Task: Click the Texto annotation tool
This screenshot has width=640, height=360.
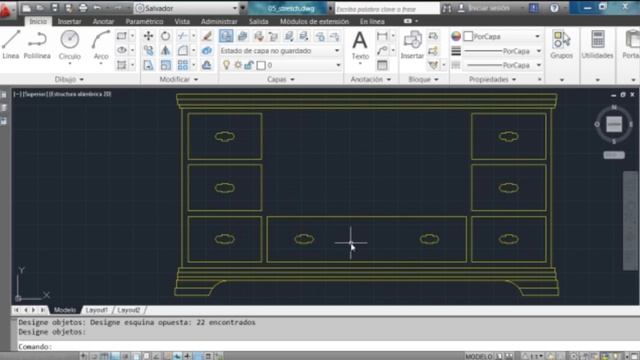Action: click(360, 46)
